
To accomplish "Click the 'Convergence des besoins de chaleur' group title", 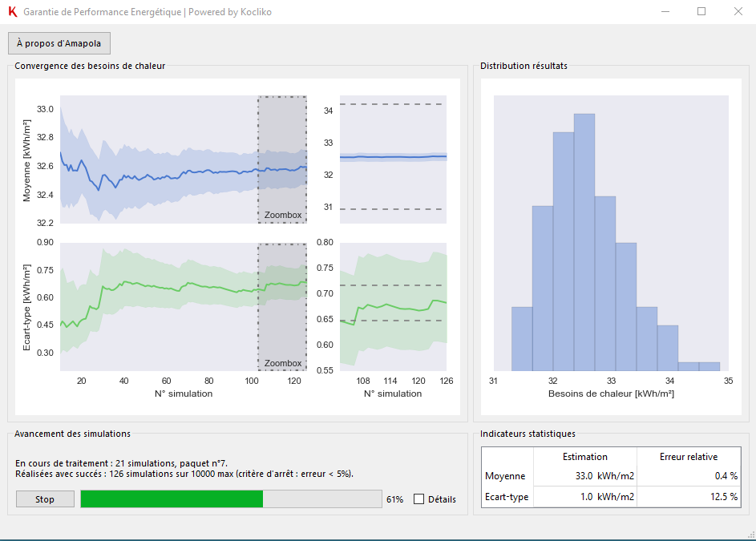I will click(90, 66).
